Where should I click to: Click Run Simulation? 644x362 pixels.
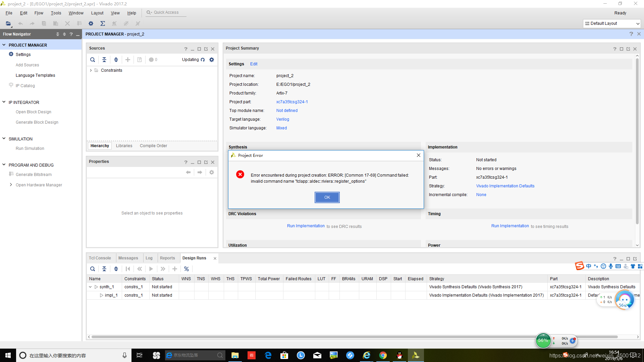30,148
